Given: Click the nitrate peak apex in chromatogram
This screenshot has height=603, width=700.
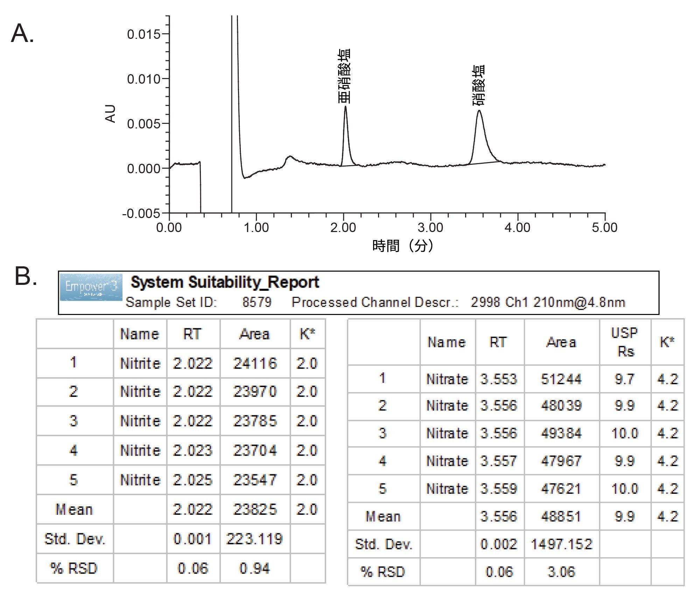Looking at the screenshot, I should (479, 111).
